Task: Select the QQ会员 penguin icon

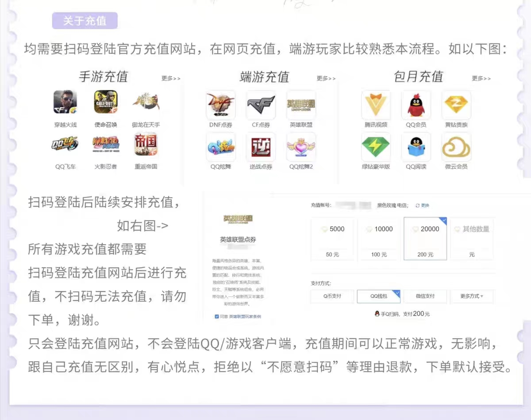Action: (x=416, y=105)
